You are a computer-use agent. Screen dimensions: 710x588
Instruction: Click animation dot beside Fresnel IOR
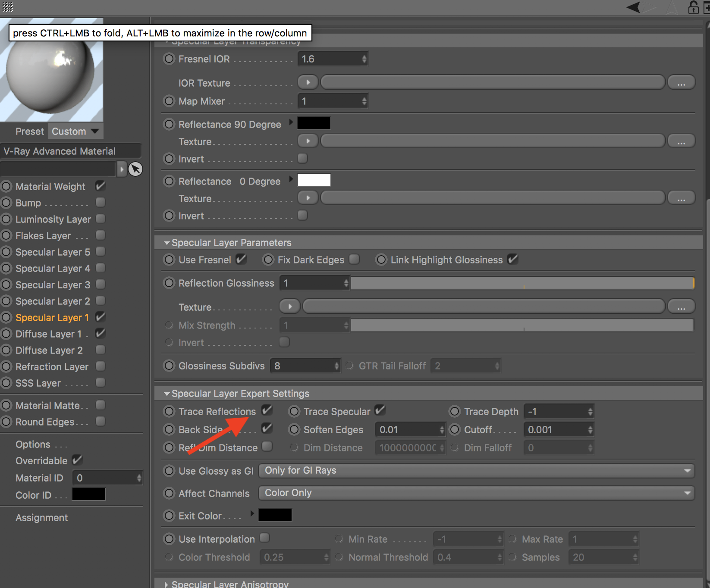(169, 59)
